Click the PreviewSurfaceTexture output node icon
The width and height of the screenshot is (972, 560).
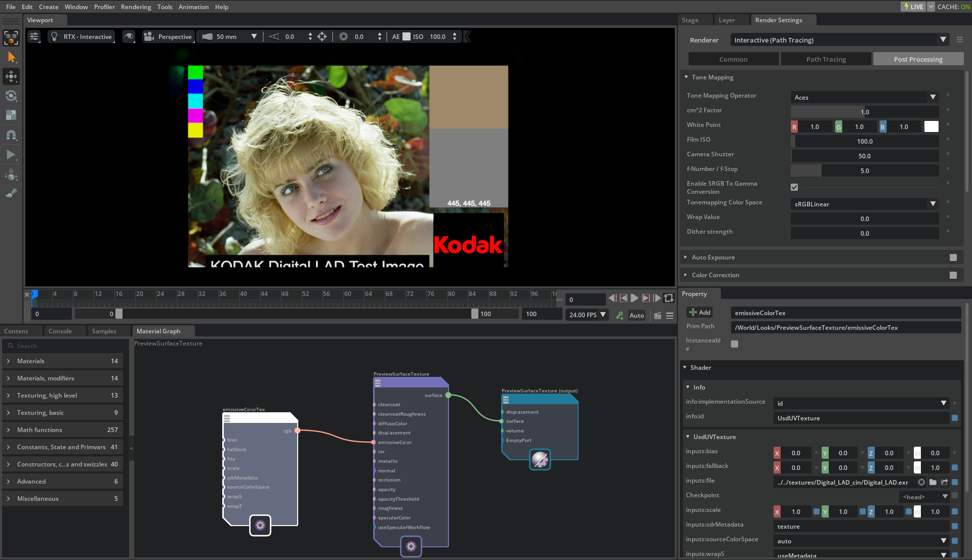pyautogui.click(x=540, y=460)
